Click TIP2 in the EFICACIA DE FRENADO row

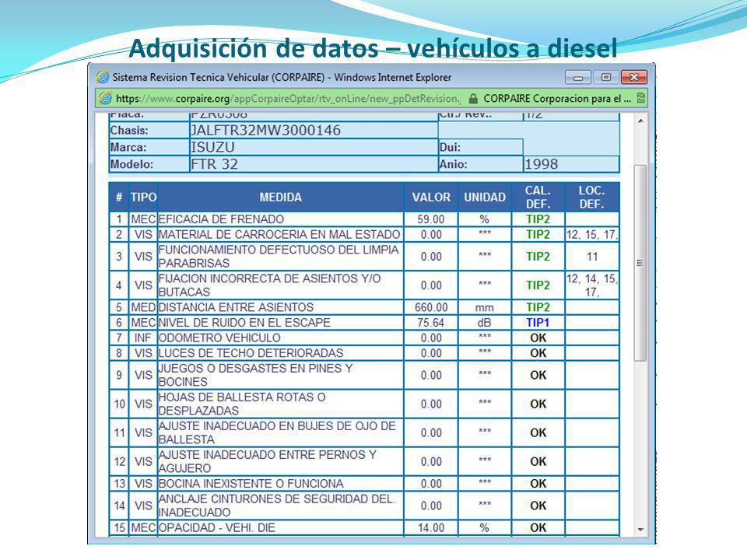(x=538, y=219)
